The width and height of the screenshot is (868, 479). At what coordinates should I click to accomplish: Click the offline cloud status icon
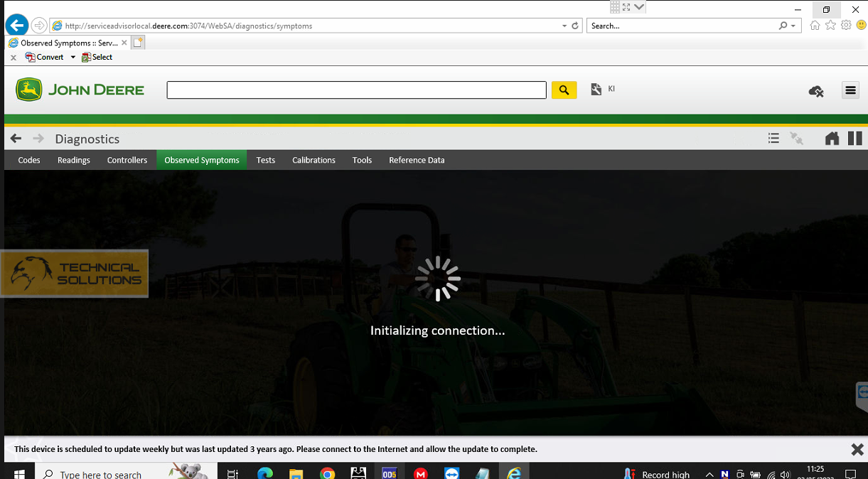[815, 91]
